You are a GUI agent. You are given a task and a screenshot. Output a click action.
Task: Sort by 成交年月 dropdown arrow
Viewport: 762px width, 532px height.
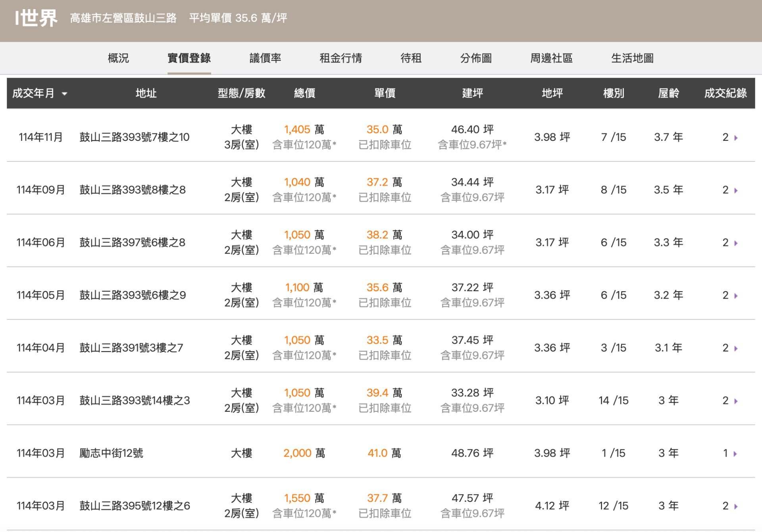coord(64,94)
